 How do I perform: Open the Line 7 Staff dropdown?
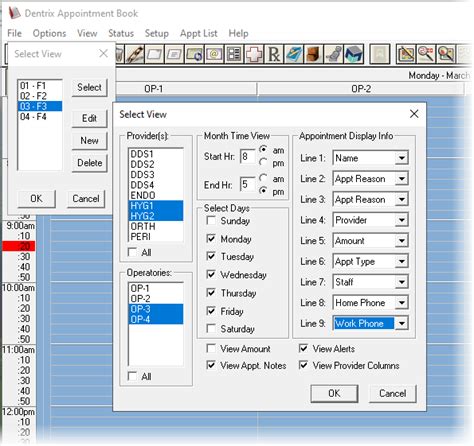click(x=402, y=282)
